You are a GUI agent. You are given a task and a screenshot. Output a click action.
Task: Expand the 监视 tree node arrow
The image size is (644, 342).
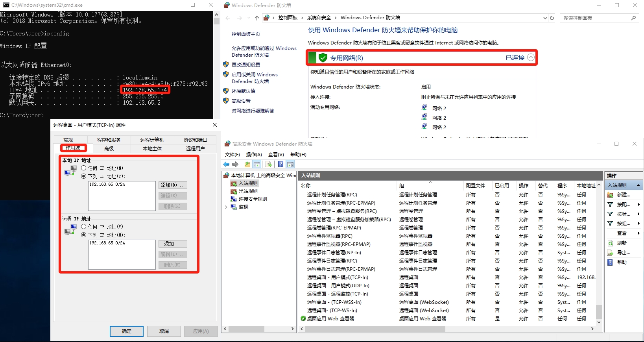point(226,207)
